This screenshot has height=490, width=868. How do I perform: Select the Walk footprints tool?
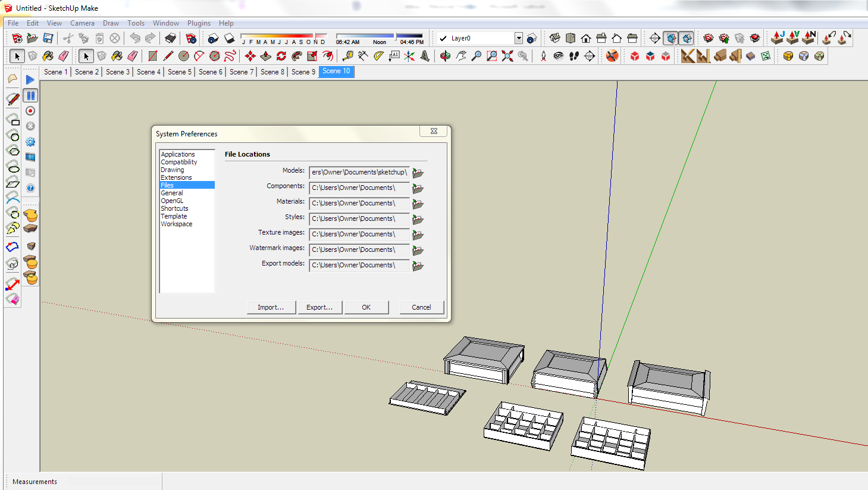point(574,56)
